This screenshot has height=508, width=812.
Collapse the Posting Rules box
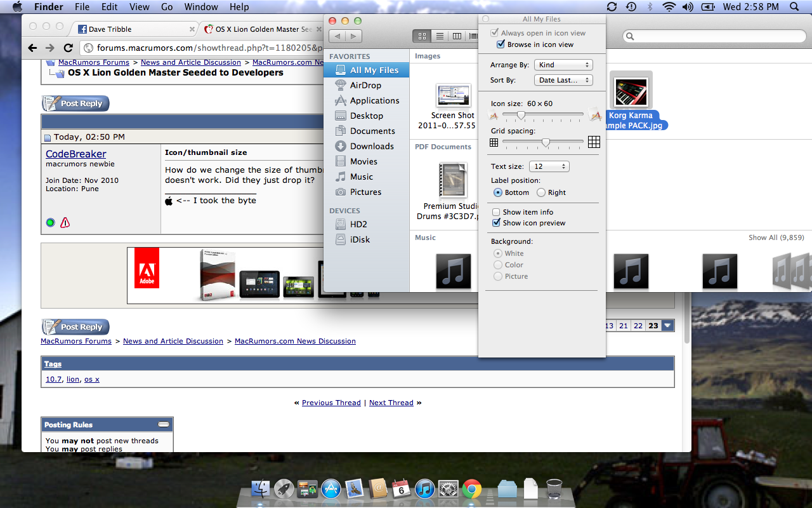tap(164, 424)
